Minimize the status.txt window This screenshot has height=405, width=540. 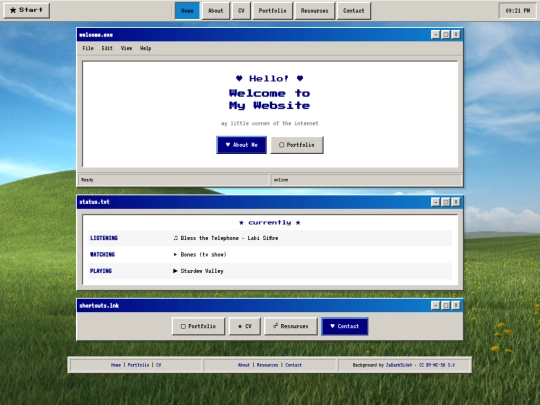435,202
